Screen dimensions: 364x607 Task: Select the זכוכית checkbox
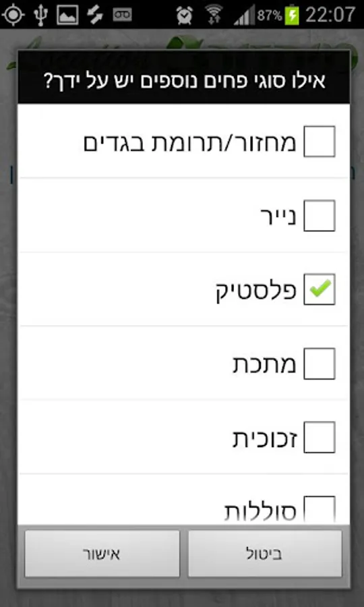pyautogui.click(x=319, y=437)
